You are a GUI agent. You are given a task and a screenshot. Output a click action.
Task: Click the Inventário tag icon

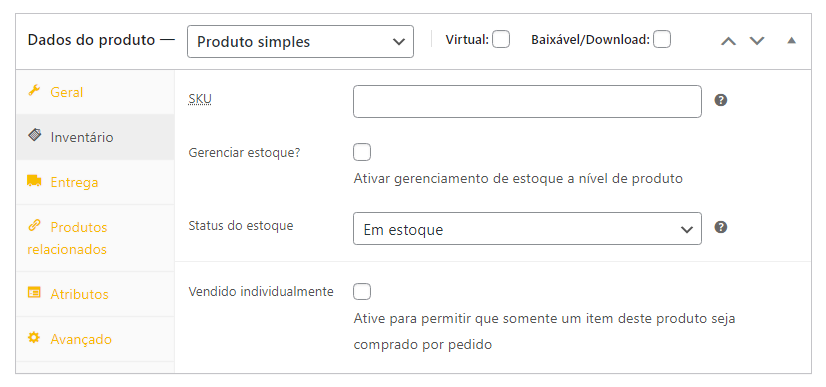[x=34, y=136]
